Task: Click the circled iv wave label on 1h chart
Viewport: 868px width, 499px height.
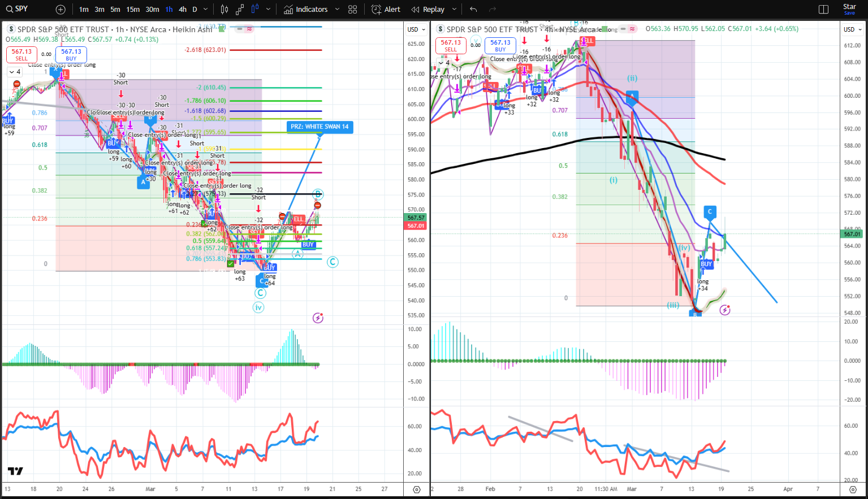Action: click(258, 307)
